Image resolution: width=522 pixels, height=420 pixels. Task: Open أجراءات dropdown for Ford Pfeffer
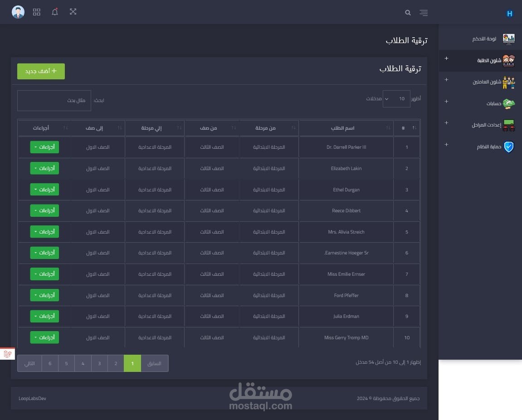pos(44,295)
